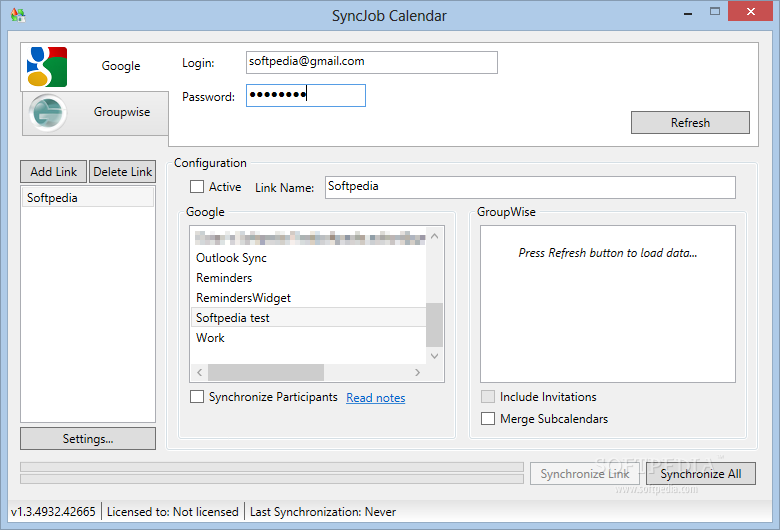Viewport: 780px width, 530px height.
Task: Click the Synchronize Link button
Action: coord(585,474)
